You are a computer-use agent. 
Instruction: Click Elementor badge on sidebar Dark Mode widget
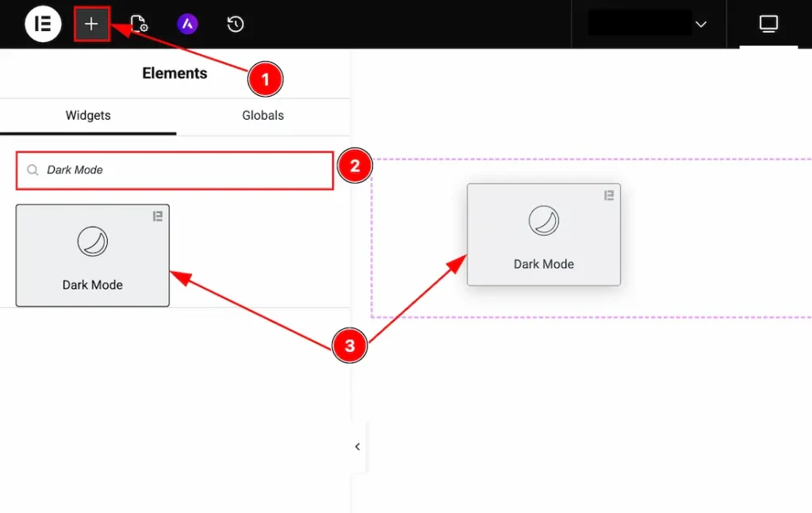[157, 216]
